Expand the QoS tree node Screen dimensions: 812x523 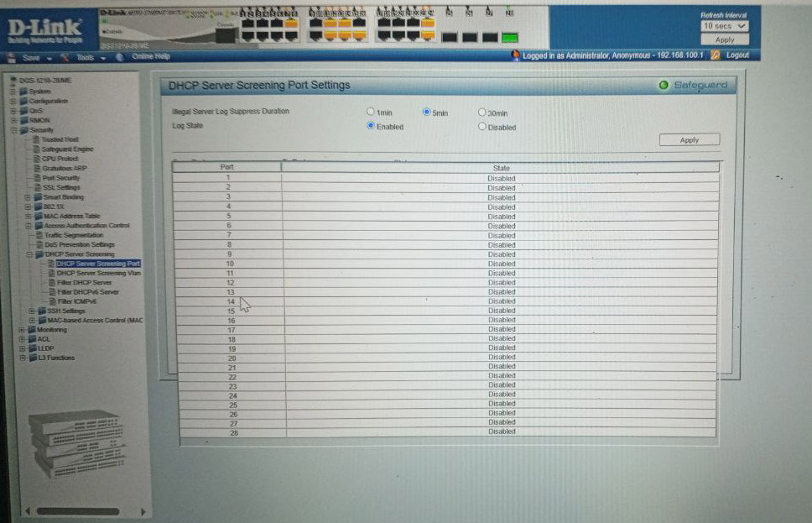coord(14,111)
